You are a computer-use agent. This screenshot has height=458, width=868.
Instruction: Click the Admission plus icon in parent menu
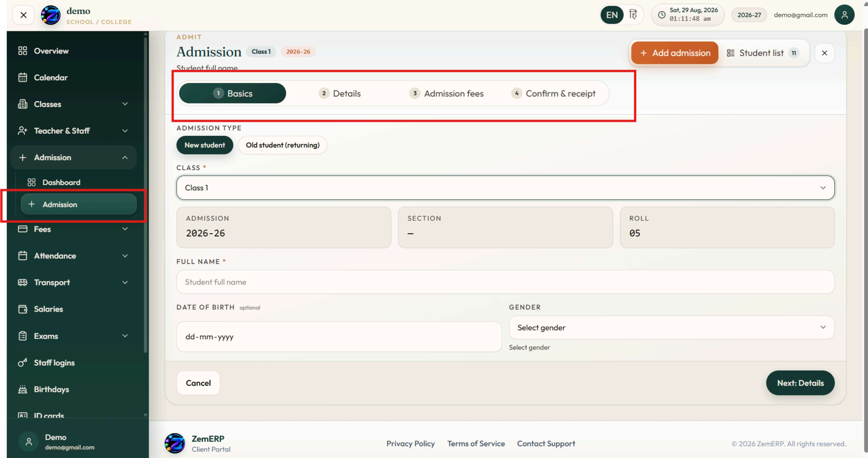[x=22, y=157]
